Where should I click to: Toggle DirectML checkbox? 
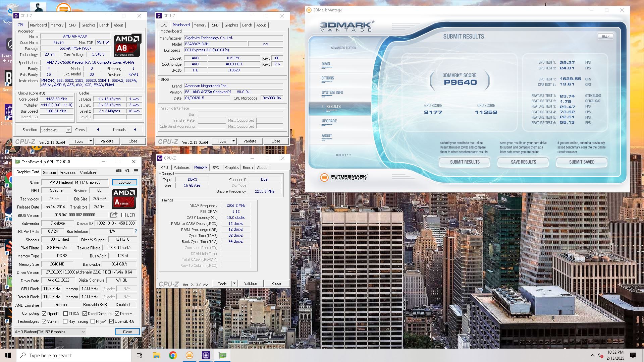[x=117, y=314]
